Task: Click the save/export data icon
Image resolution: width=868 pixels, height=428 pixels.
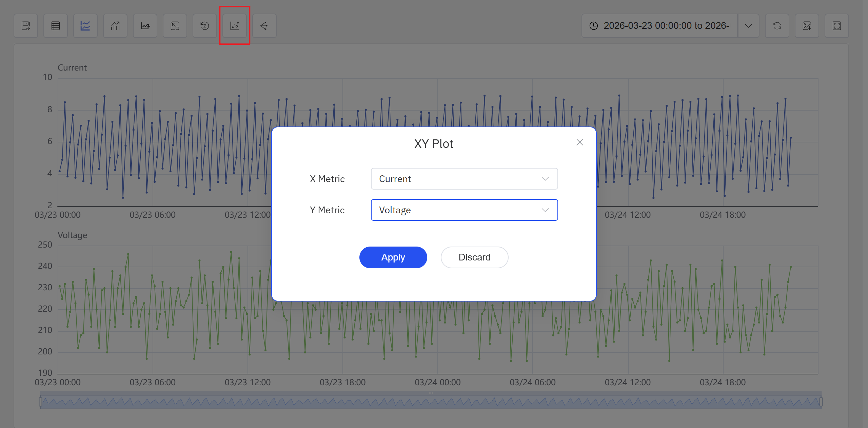Action: click(x=26, y=26)
